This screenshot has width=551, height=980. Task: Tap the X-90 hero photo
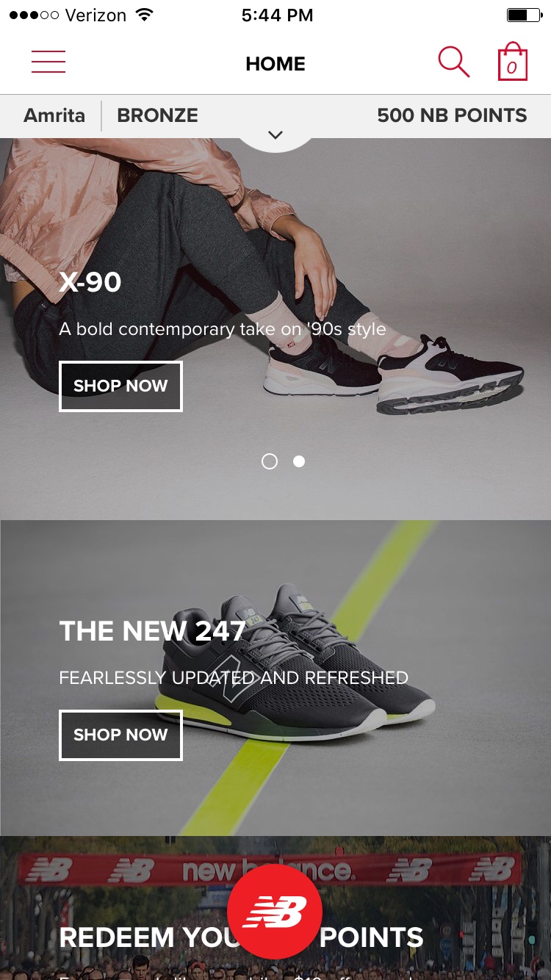click(275, 329)
